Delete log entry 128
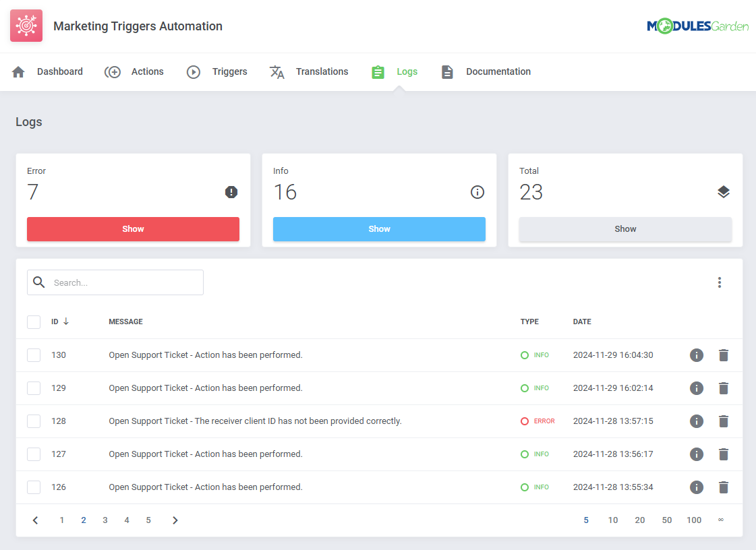The height and width of the screenshot is (550, 756). tap(723, 421)
